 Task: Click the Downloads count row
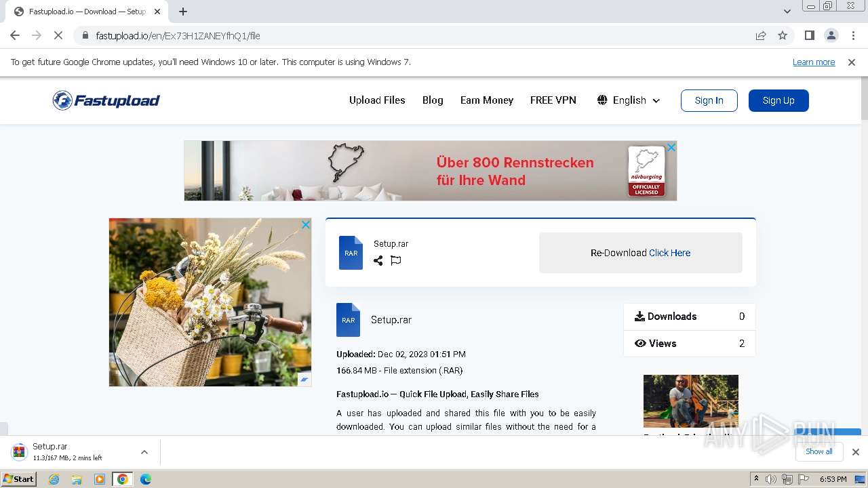coord(689,317)
